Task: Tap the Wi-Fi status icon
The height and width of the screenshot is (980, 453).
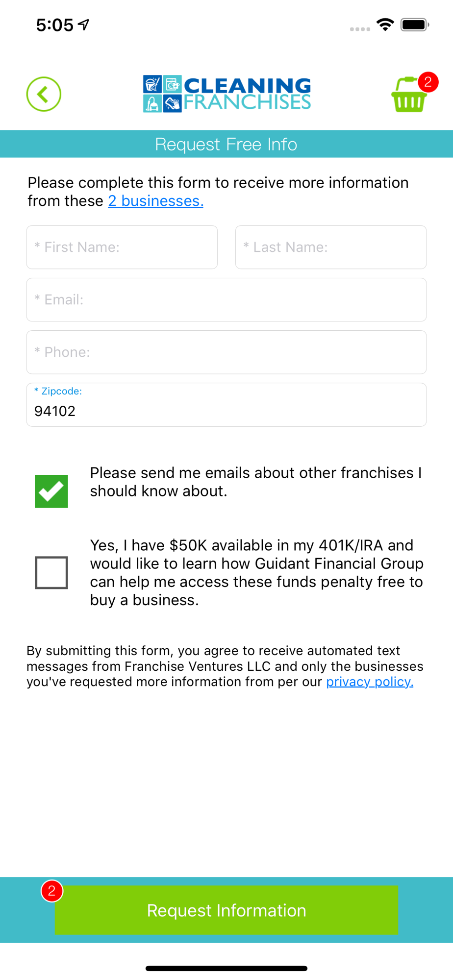Action: tap(385, 24)
